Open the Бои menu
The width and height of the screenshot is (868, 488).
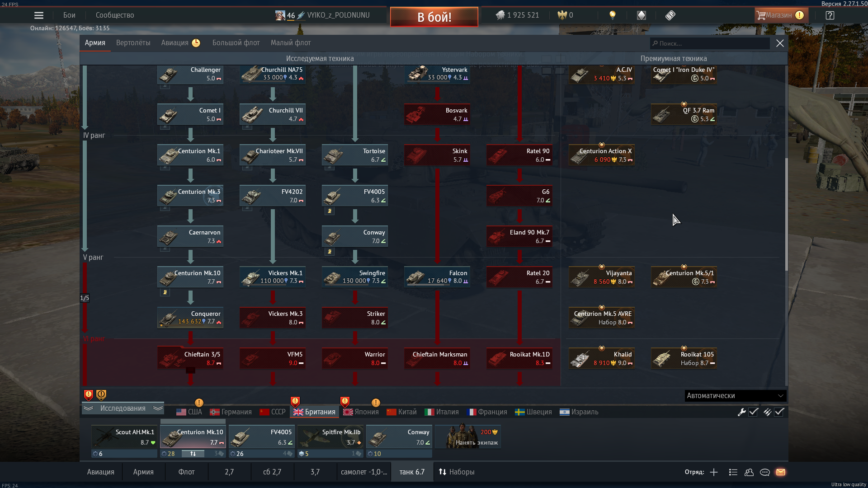[x=69, y=15]
